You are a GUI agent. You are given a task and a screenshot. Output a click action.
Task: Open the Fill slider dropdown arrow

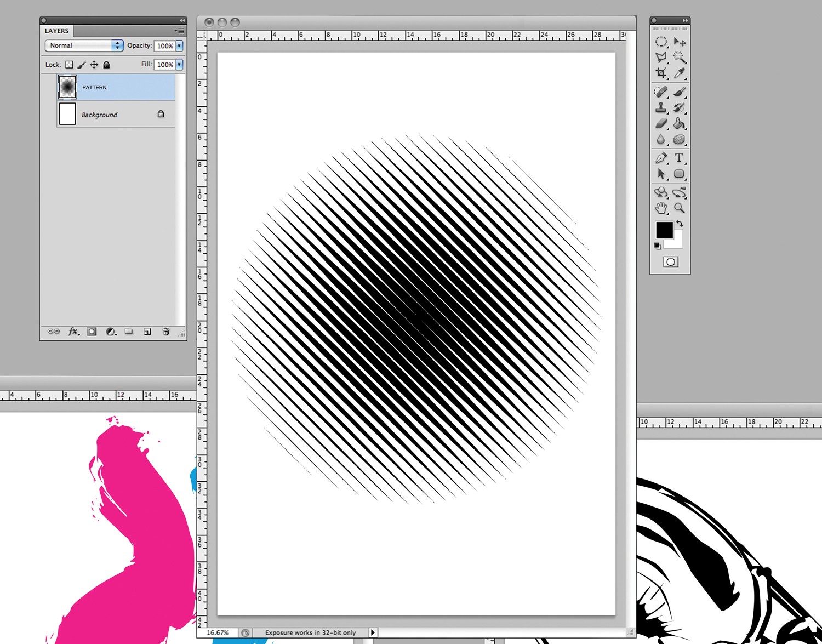point(179,65)
